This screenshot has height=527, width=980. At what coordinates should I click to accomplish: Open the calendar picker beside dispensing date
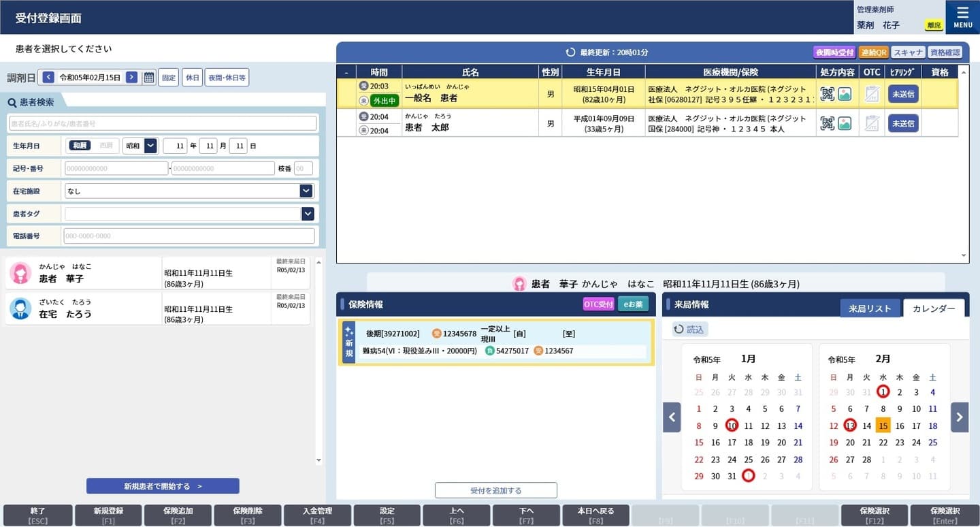149,78
